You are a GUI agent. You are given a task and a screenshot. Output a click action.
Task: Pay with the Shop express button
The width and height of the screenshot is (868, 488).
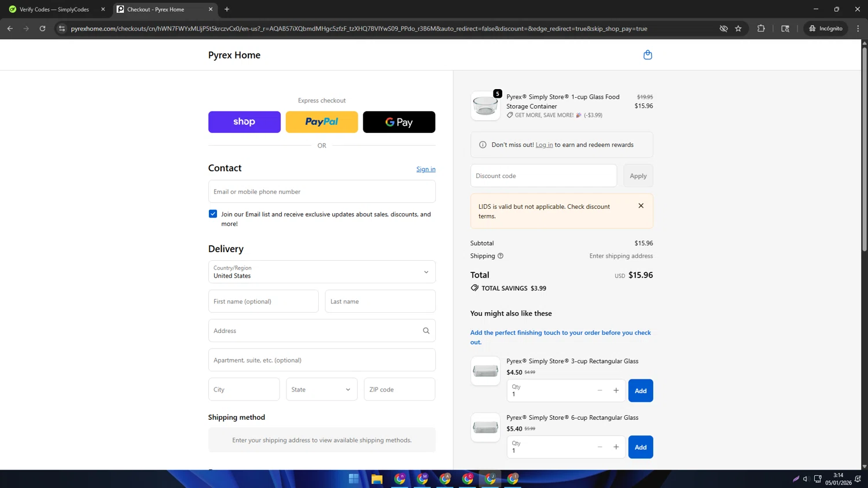pos(244,122)
